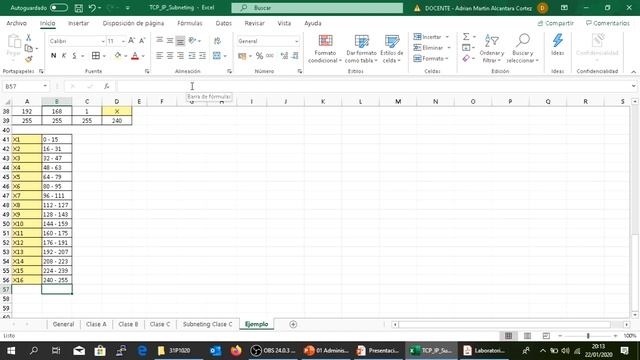
Task: Switch to the Datos ribbon tab
Action: pyautogui.click(x=224, y=23)
